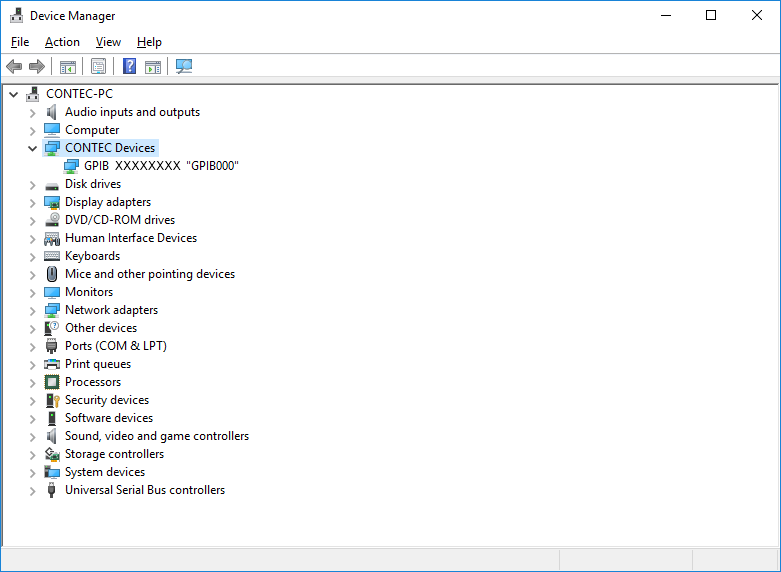Select the Print queues label
The image size is (781, 572).
click(x=98, y=364)
